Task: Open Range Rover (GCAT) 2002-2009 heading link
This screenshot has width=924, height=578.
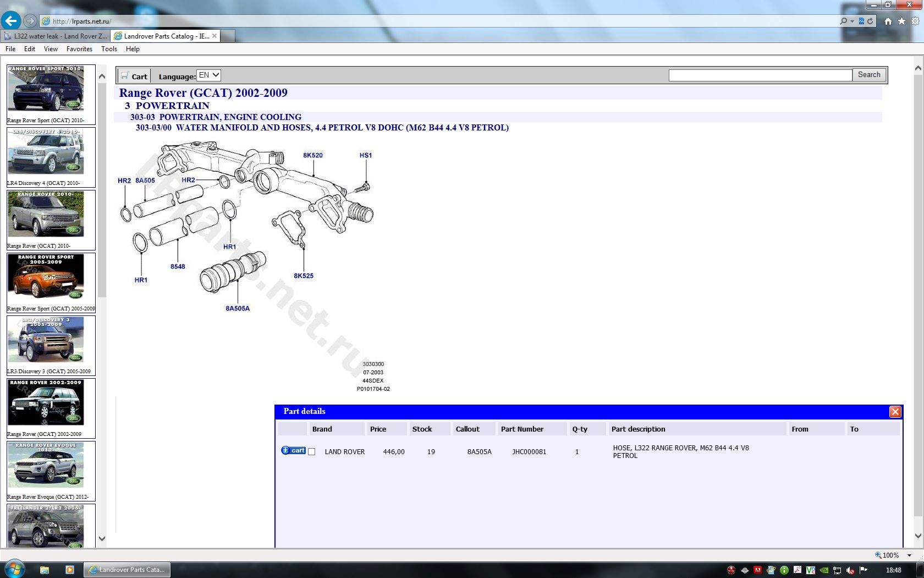Action: (203, 92)
